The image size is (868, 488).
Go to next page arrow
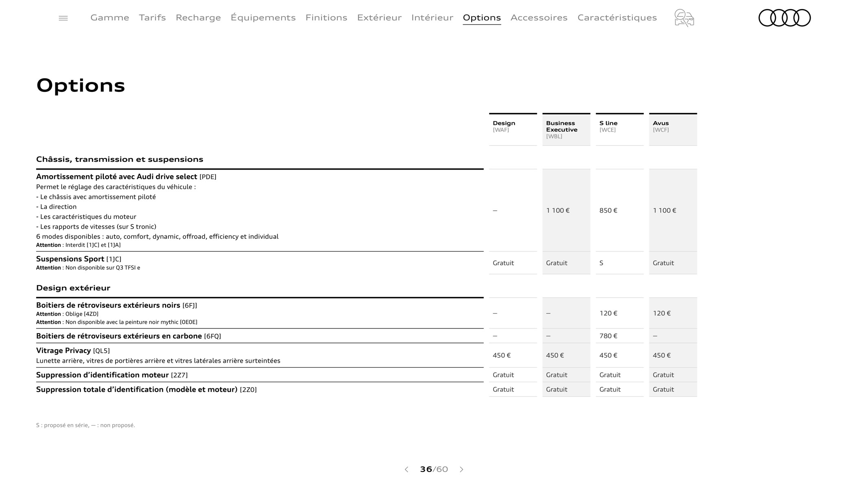[x=461, y=469]
